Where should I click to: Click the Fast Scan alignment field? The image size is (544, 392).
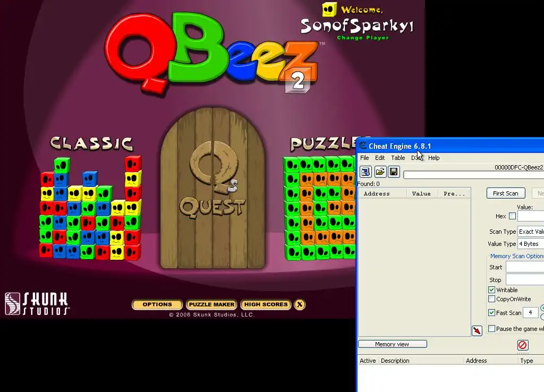pos(531,312)
